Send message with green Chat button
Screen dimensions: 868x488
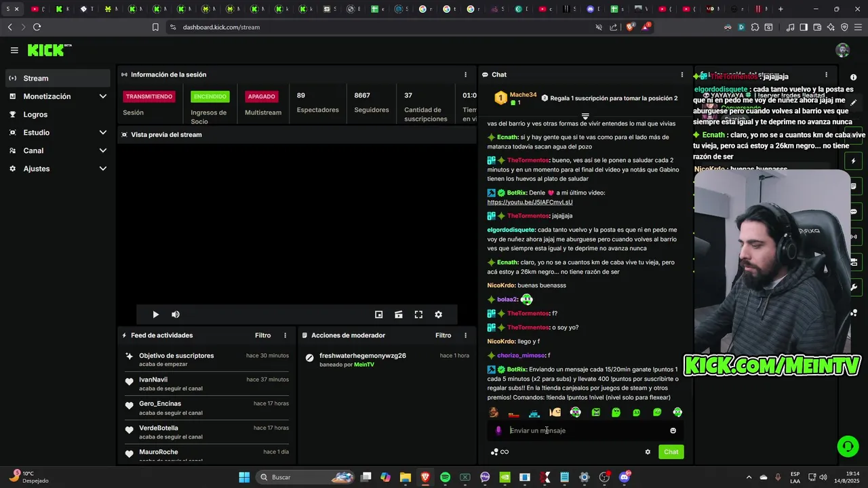click(x=671, y=452)
